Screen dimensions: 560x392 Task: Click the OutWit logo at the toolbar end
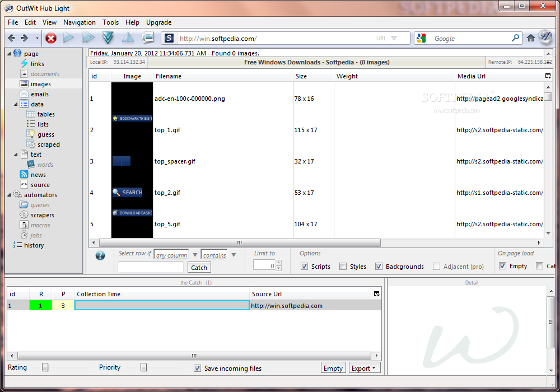pyautogui.click(x=545, y=37)
